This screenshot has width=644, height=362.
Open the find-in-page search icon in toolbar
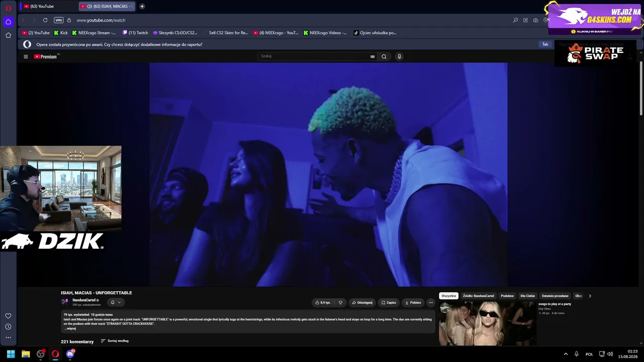click(516, 20)
